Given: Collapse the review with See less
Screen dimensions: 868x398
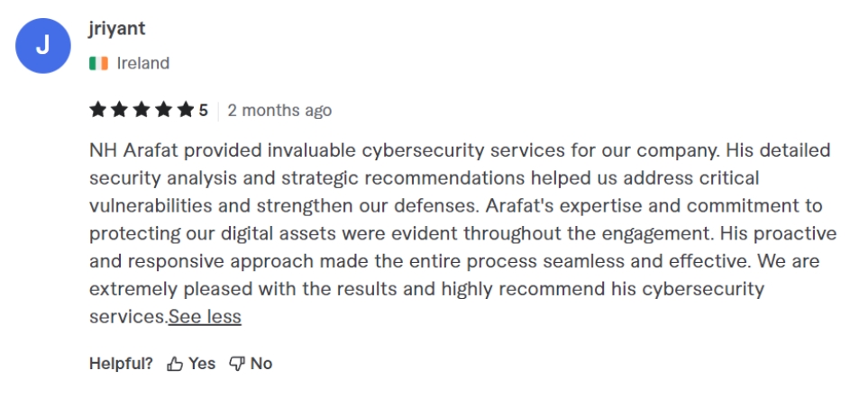Looking at the screenshot, I should [205, 317].
